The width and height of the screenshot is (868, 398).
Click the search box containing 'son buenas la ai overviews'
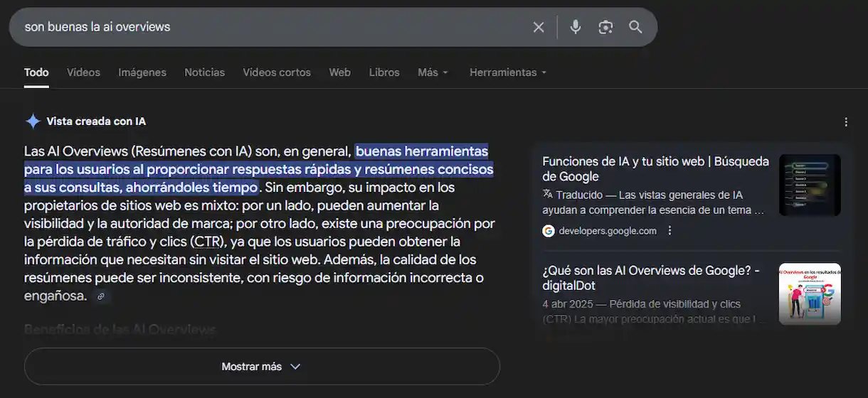[x=270, y=27]
